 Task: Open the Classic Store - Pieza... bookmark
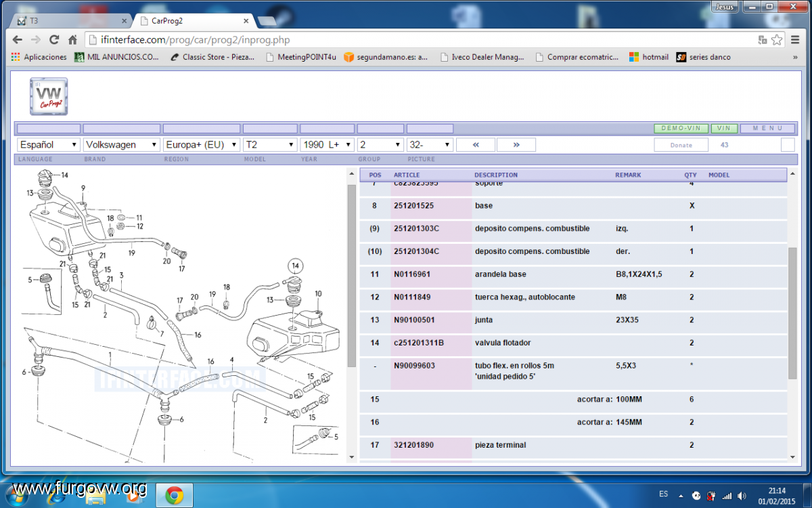212,58
